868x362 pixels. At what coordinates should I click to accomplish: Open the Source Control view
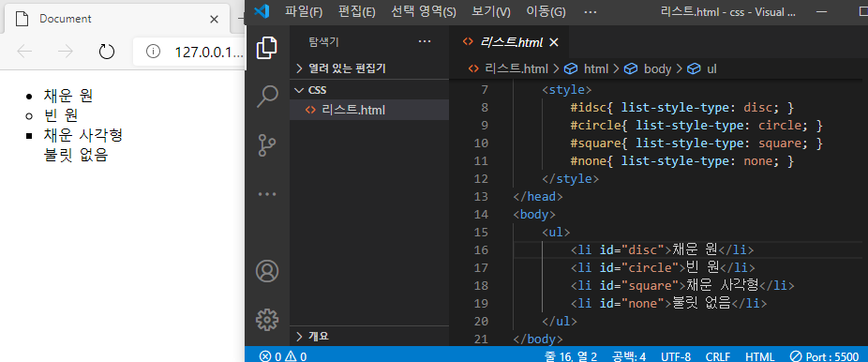267,145
